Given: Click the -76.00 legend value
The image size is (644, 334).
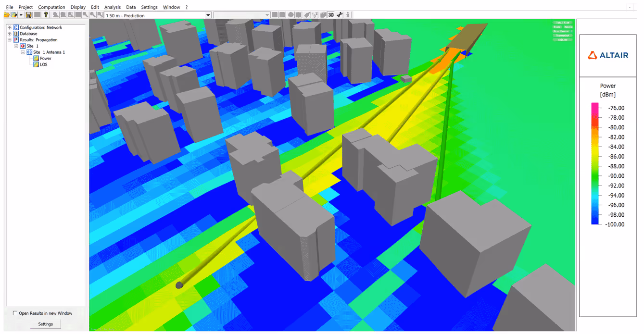Looking at the screenshot, I should (x=616, y=108).
